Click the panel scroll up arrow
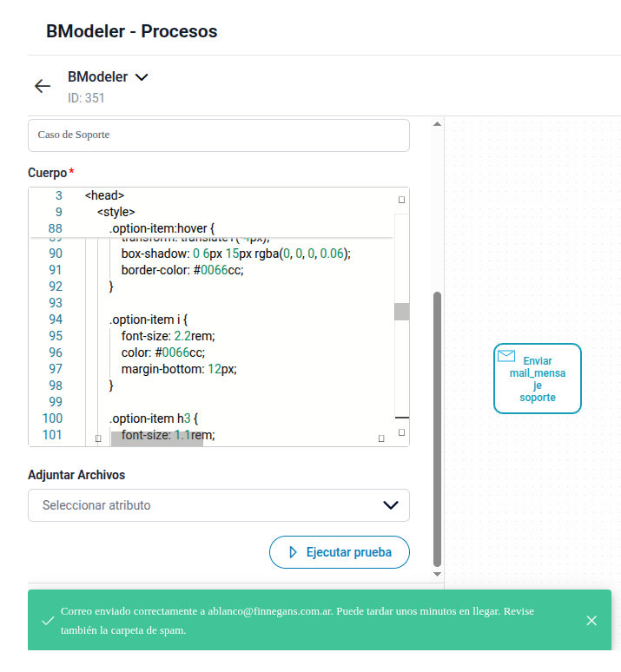Viewport: 621px width, 672px height. [437, 124]
